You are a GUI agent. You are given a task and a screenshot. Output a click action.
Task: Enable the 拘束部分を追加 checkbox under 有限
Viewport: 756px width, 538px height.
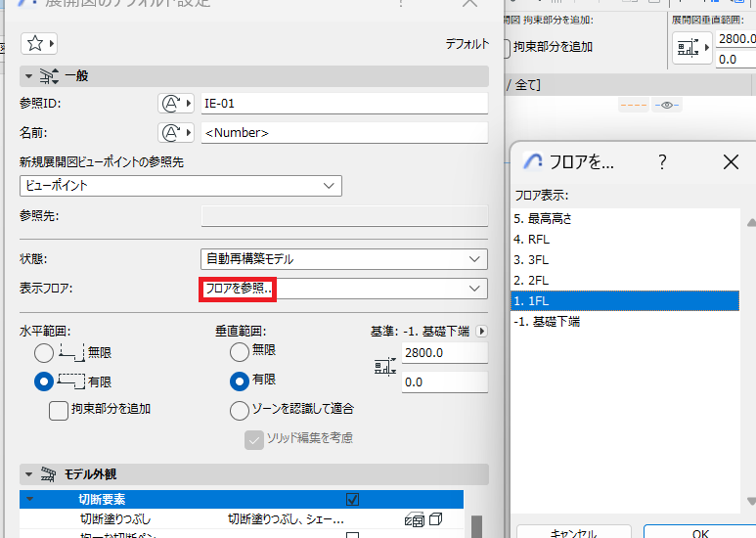59,411
